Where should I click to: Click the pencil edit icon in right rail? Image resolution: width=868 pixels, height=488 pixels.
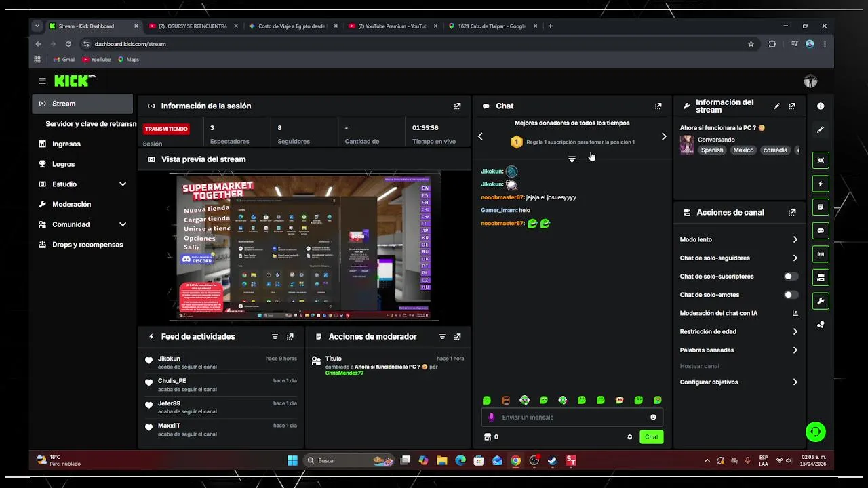[821, 129]
